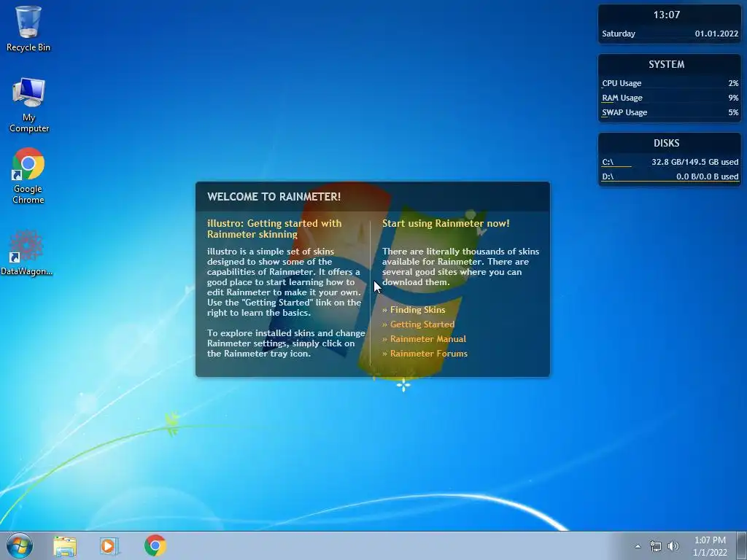The height and width of the screenshot is (560, 747).
Task: Open the Recycle Bin desktop icon
Action: [x=28, y=28]
